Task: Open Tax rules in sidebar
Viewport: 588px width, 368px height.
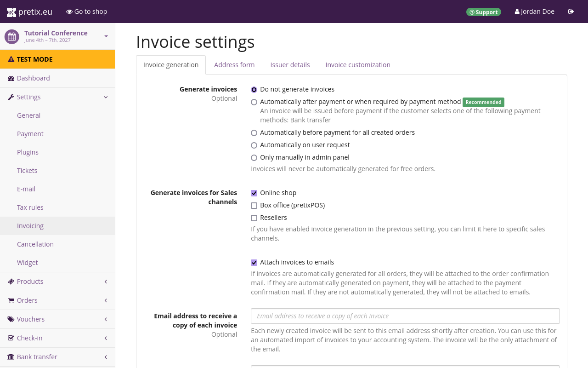Action: [x=57, y=207]
